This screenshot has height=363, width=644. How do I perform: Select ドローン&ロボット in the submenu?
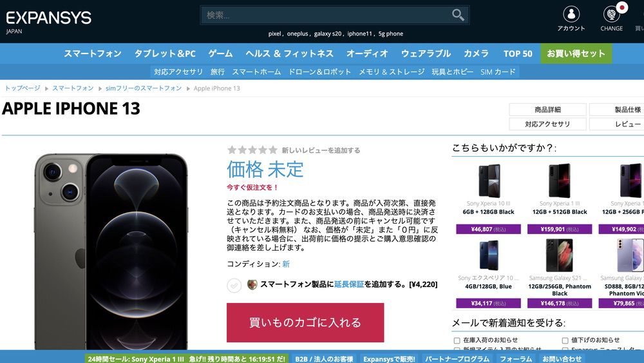pos(320,72)
